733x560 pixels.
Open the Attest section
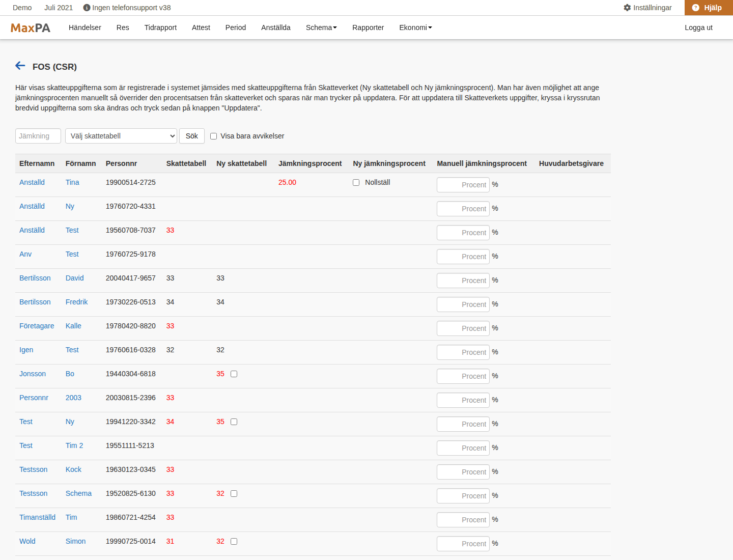[x=201, y=27]
